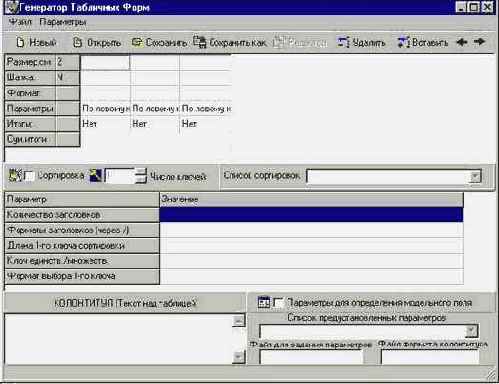Image resolution: width=499 pixels, height=384 pixels.
Task: Open the Параметры menu
Action: (63, 22)
